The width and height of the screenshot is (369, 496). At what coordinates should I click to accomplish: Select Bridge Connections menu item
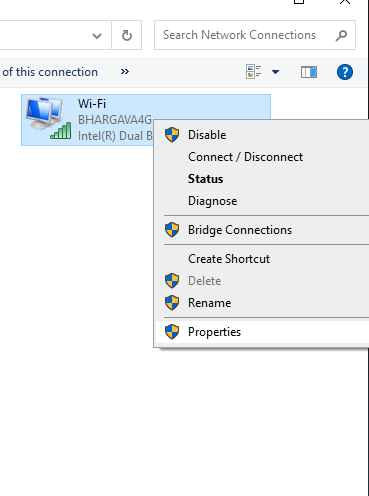coord(262,230)
